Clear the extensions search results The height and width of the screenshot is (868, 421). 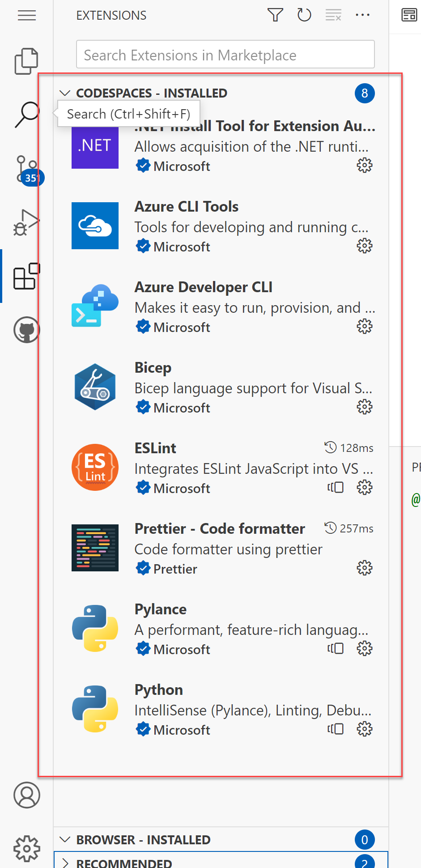coord(333,15)
